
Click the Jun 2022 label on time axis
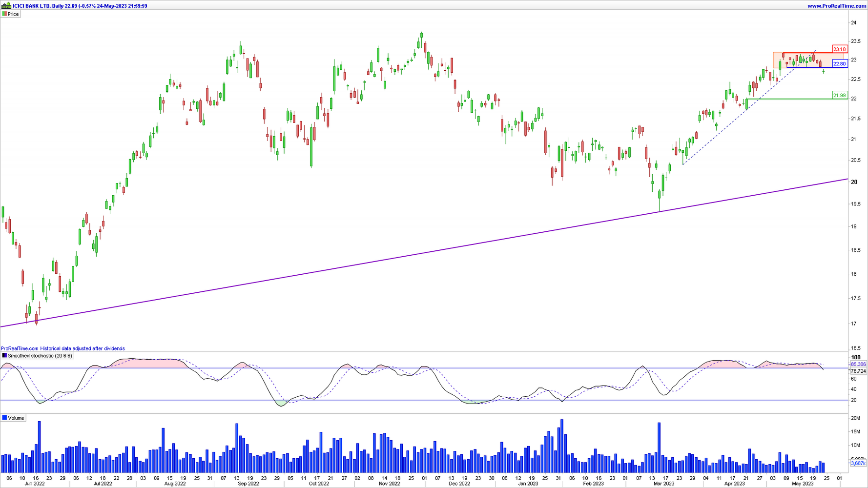tap(35, 484)
